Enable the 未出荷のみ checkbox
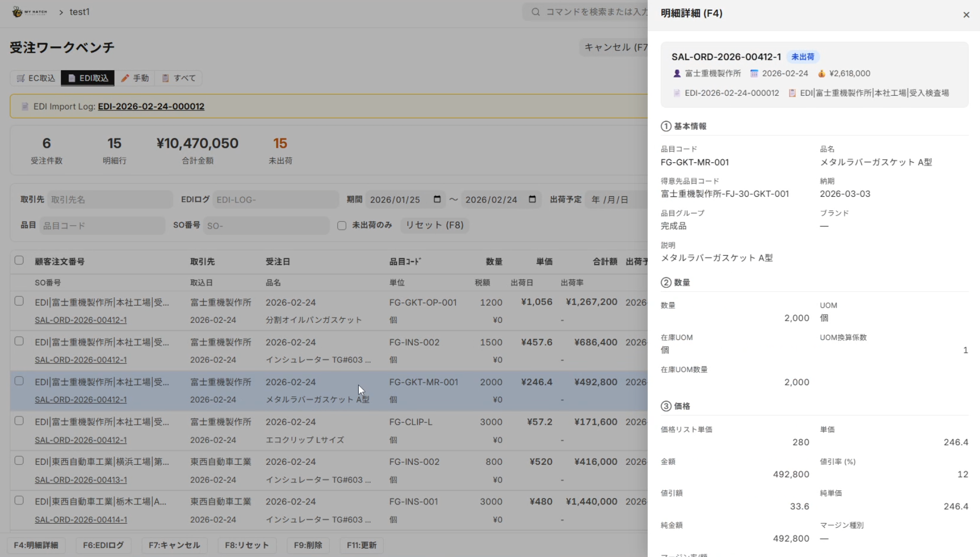The height and width of the screenshot is (557, 980). [x=342, y=225]
